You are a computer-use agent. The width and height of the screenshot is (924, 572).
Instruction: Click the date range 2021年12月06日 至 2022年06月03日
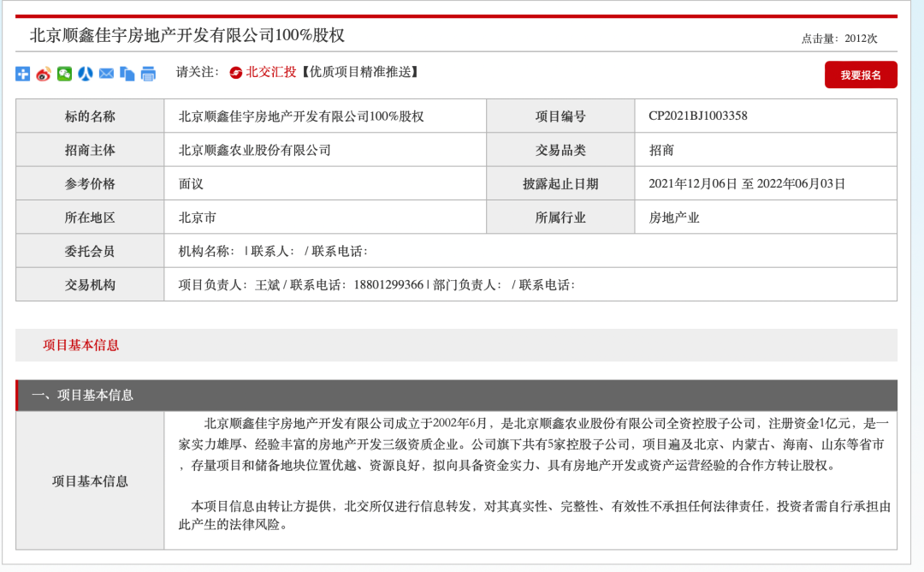747,184
